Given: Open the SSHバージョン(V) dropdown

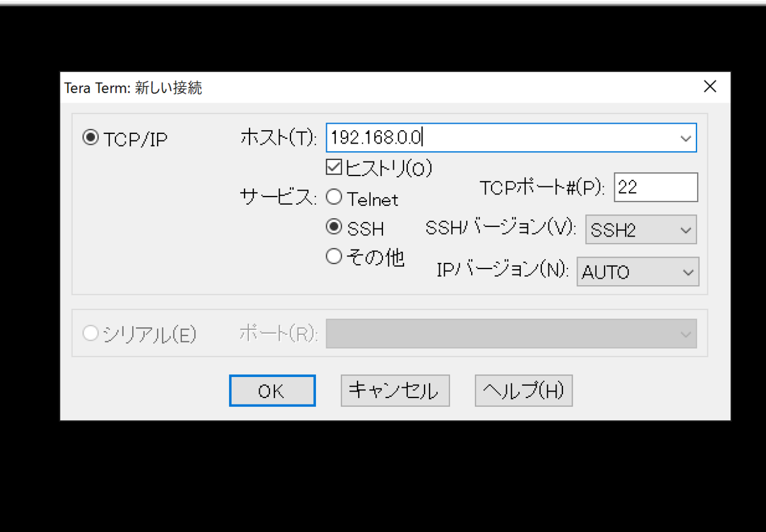Looking at the screenshot, I should 686,230.
